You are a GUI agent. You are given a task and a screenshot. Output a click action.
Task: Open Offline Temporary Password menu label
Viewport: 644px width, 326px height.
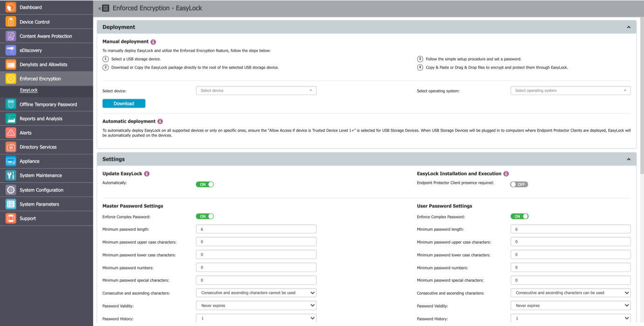pyautogui.click(x=48, y=105)
